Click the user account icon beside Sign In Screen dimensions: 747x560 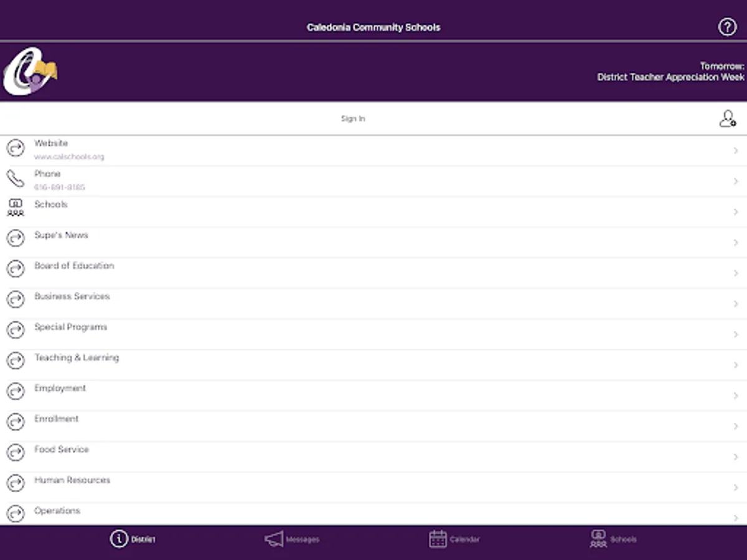727,118
